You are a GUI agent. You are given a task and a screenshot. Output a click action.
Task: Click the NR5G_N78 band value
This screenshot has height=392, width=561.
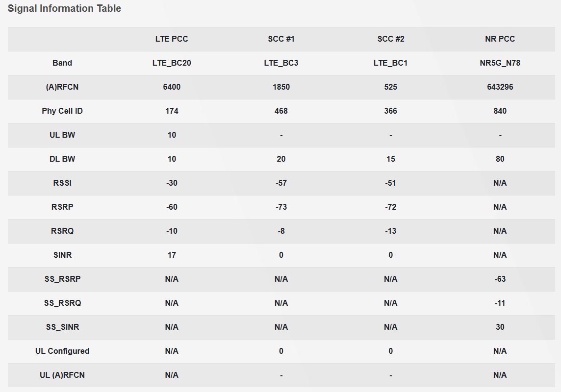click(500, 63)
